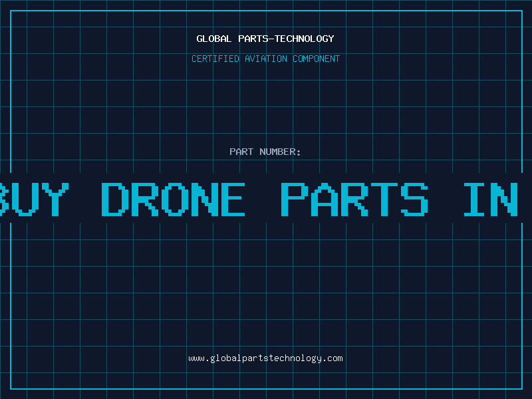Click the PART NUMBER: label

pyautogui.click(x=265, y=152)
